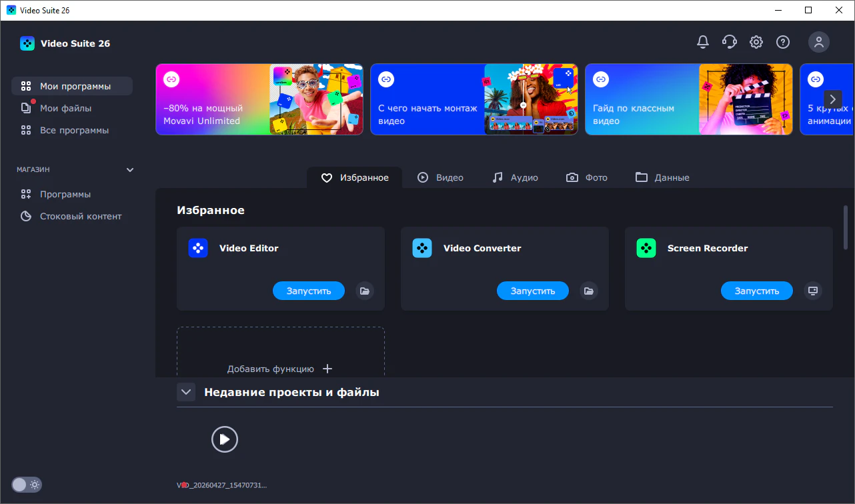Click the window title bar app icon
The image size is (855, 504).
[11, 10]
